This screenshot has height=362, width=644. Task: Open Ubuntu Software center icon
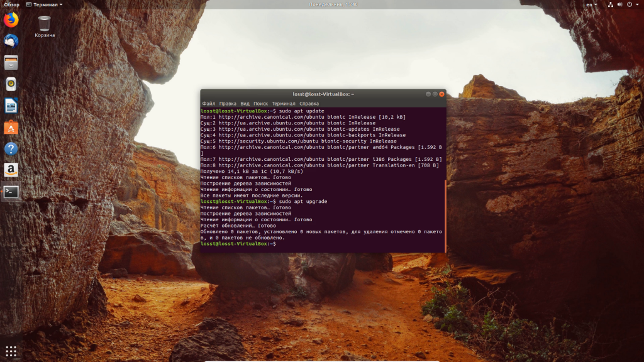tap(11, 127)
